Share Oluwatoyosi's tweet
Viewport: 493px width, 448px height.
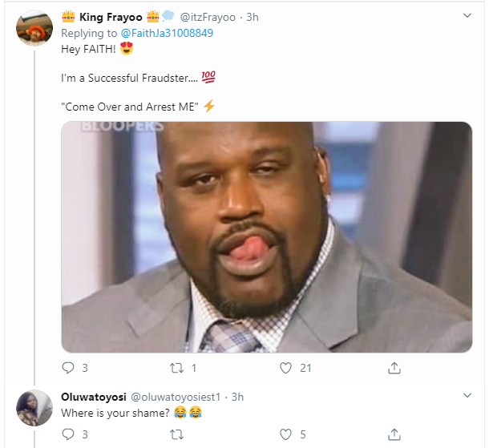click(x=394, y=434)
